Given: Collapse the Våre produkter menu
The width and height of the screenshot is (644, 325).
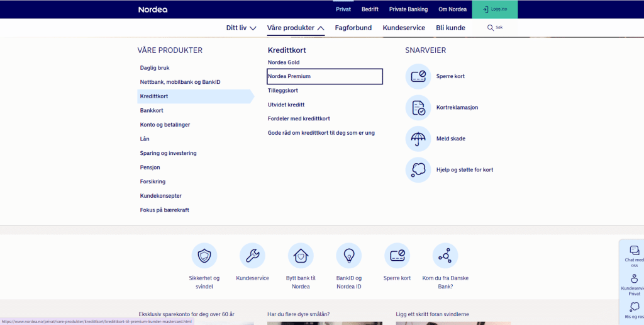Looking at the screenshot, I should coord(295,28).
